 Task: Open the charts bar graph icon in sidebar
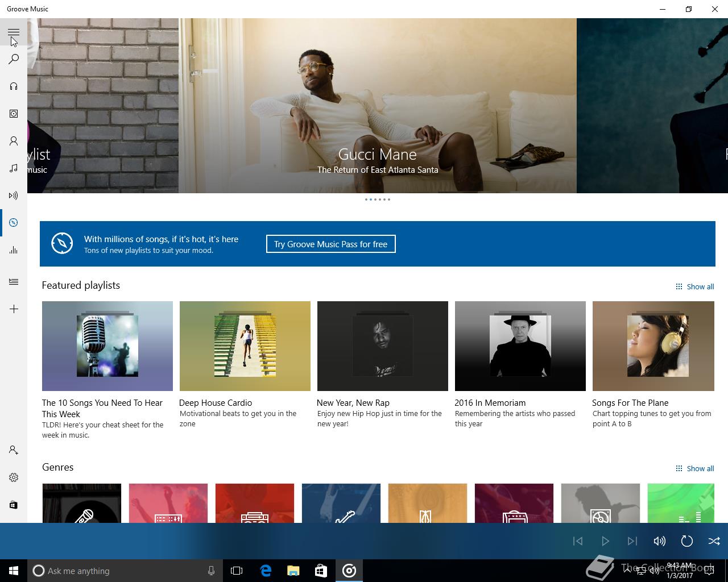tap(14, 250)
